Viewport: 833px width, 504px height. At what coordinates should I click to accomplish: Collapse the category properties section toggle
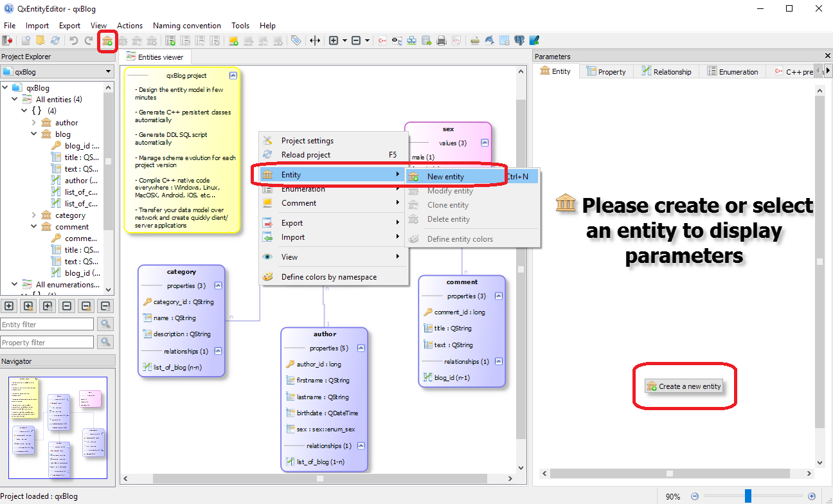[x=218, y=285]
